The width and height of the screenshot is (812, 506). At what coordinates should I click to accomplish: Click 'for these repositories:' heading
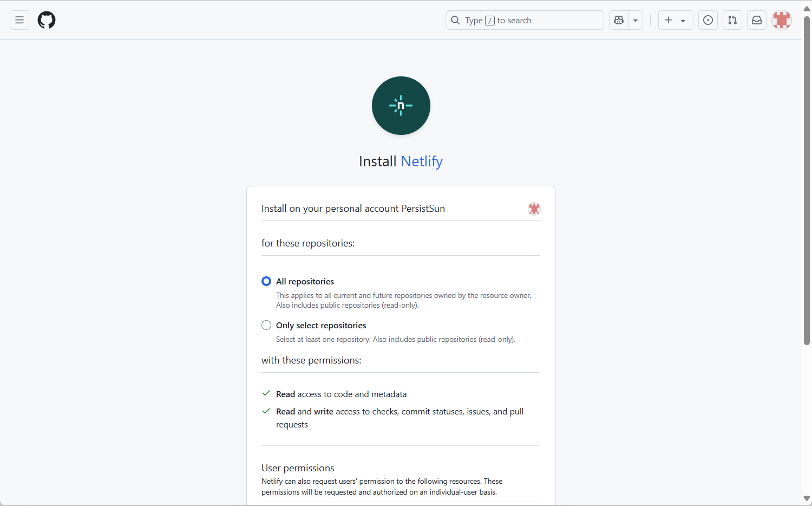pyautogui.click(x=308, y=243)
